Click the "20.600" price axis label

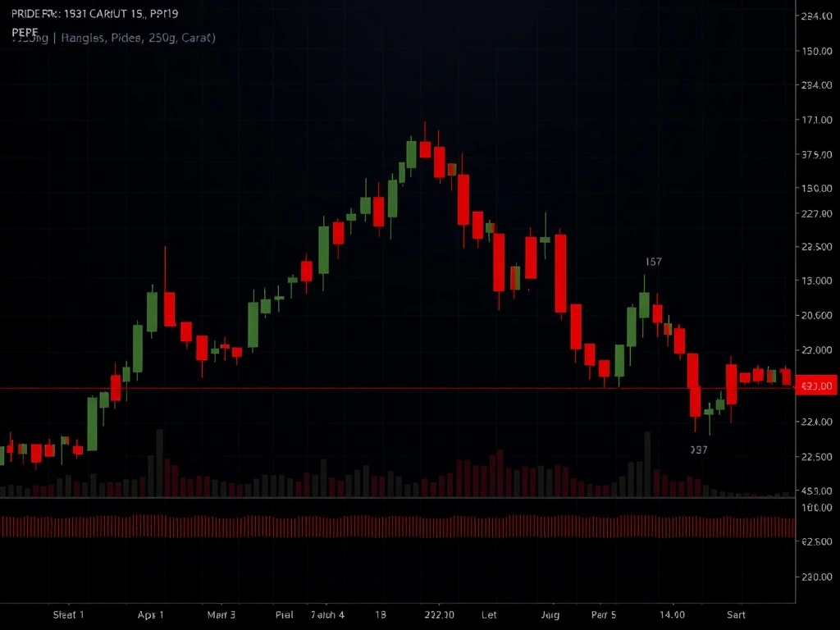pos(817,315)
